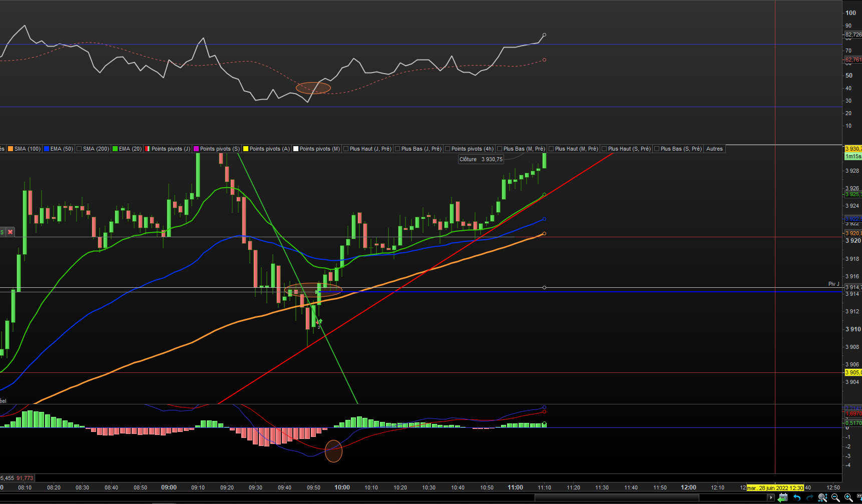Screen dimensions: 862x504
Task: Click the green trade arrow marker on chart
Action: click(x=319, y=321)
